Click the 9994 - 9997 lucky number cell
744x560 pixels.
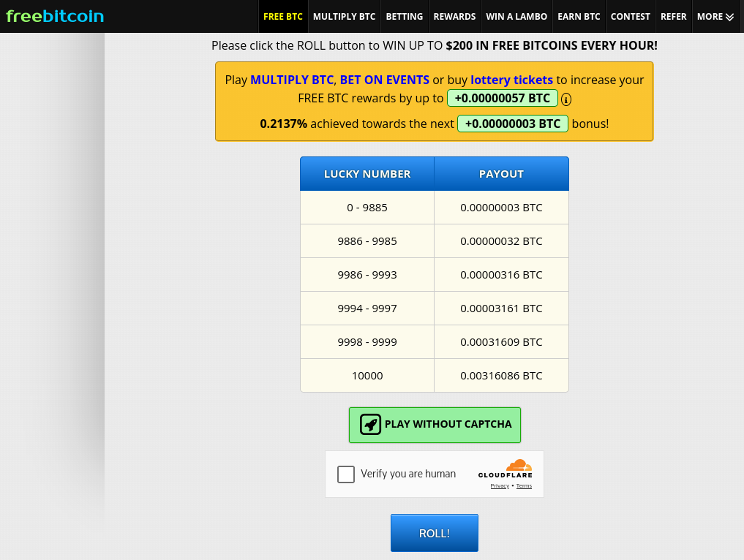pos(367,309)
